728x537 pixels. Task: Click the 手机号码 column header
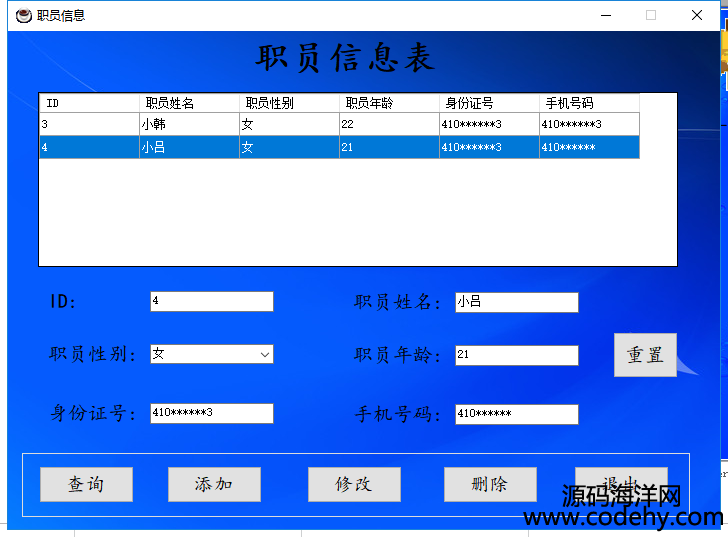[x=589, y=103]
